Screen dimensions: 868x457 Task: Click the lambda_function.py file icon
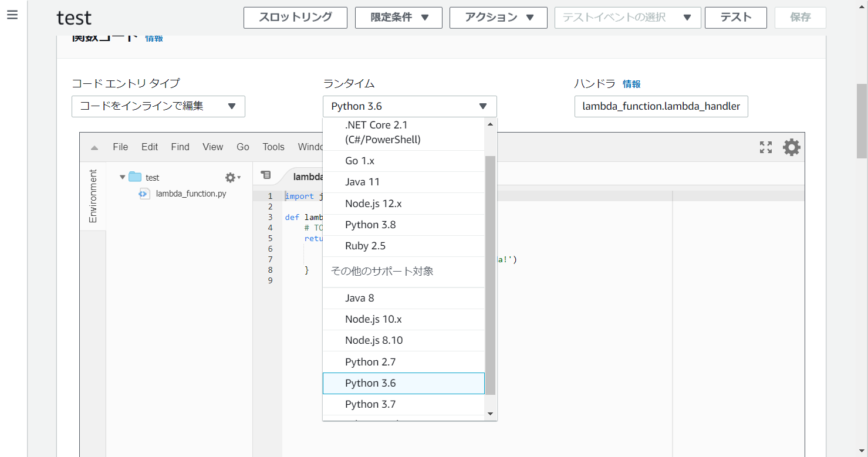pos(144,194)
